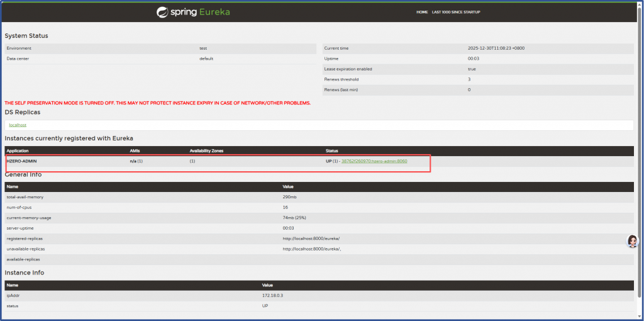644x321 pixels.
Task: Click the Lease expiration enabled label
Action: coord(348,69)
